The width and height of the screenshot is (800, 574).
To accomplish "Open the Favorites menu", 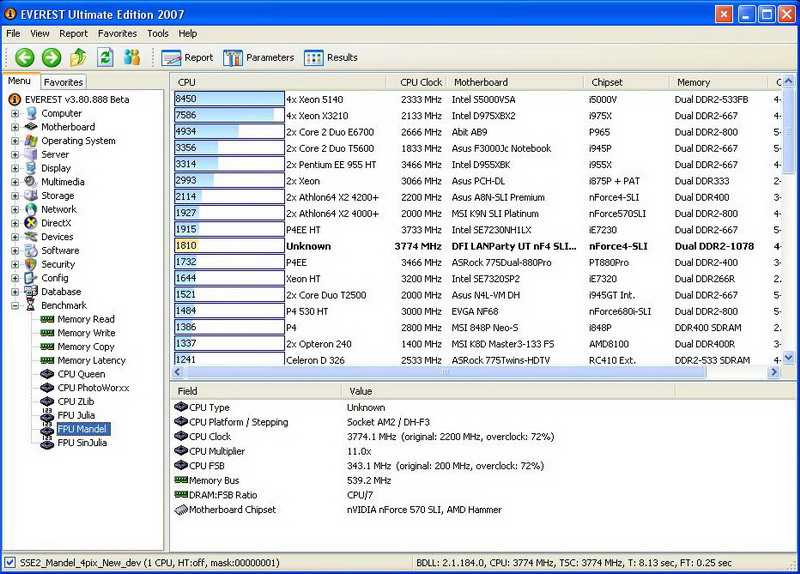I will tap(117, 34).
